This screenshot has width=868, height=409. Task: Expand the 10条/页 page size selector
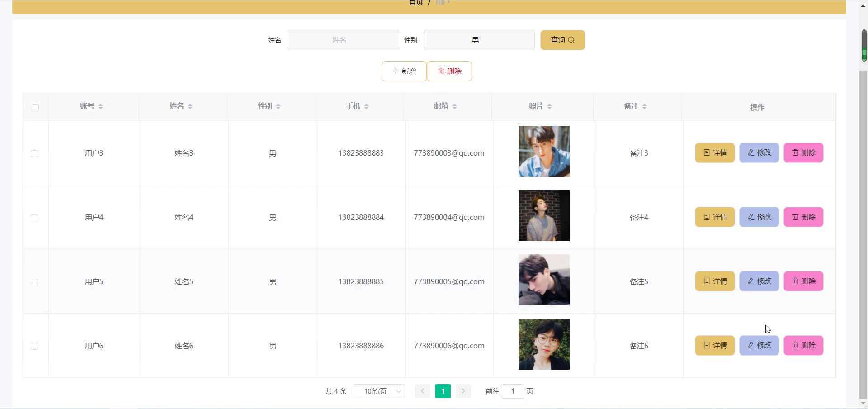point(379,391)
